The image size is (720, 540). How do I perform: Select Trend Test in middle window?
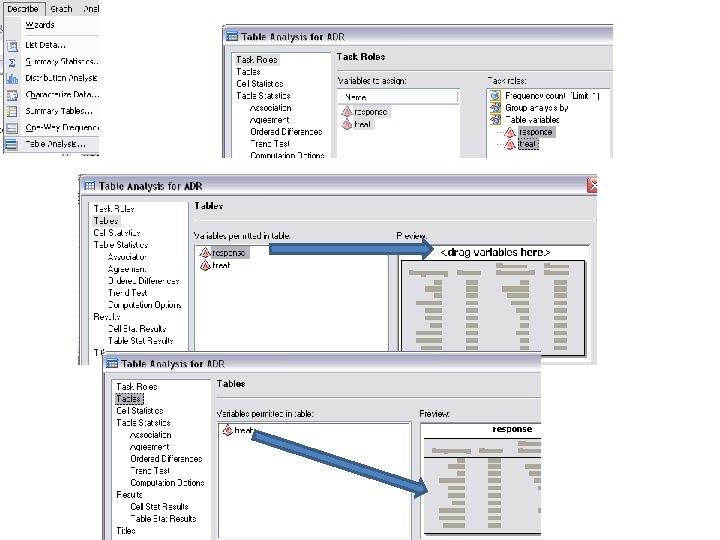(x=128, y=292)
